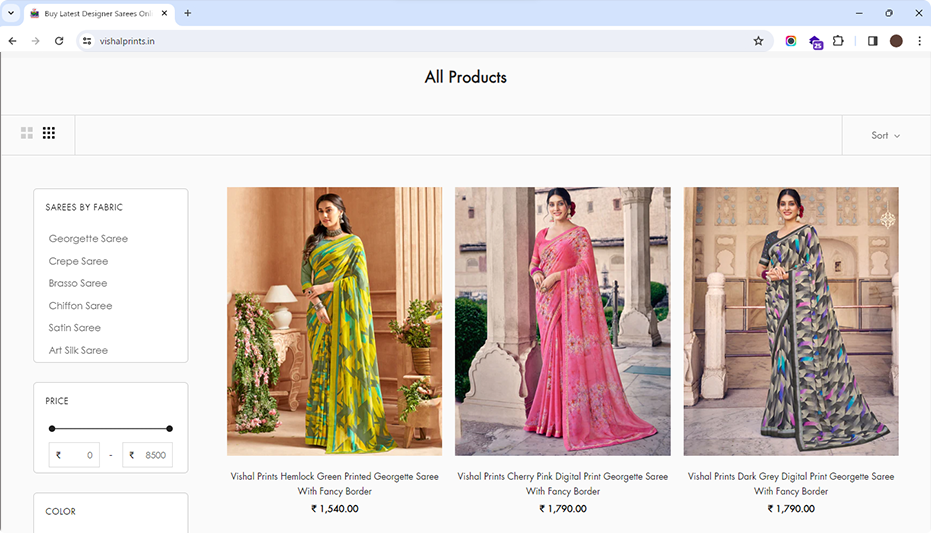The width and height of the screenshot is (931, 533).
Task: Click the minimum price slider handle
Action: [x=52, y=429]
